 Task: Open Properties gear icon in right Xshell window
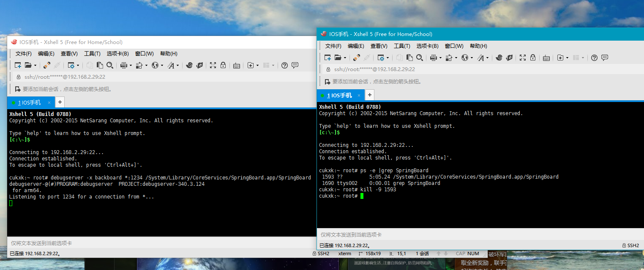[x=381, y=58]
